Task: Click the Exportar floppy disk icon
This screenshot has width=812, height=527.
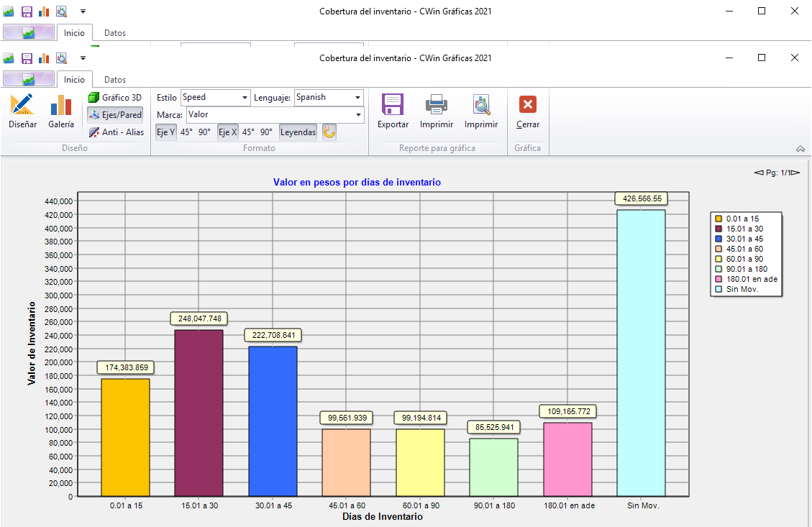Action: (393, 106)
